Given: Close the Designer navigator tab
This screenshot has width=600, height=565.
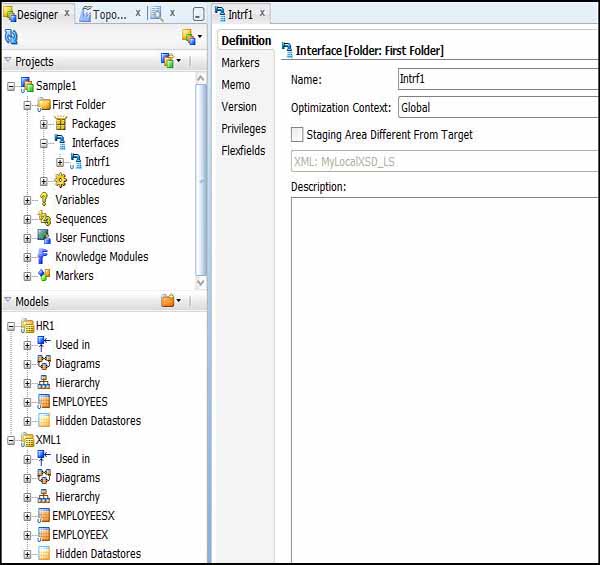Looking at the screenshot, I should 67,13.
